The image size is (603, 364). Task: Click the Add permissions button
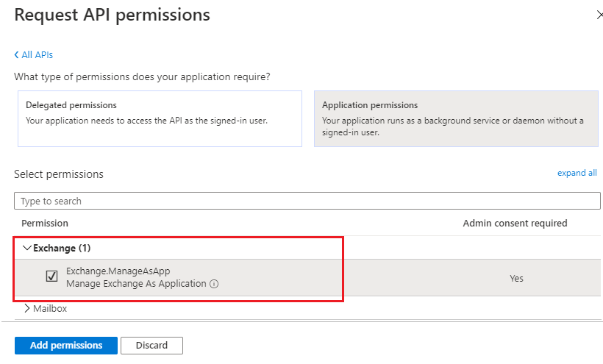click(x=66, y=346)
